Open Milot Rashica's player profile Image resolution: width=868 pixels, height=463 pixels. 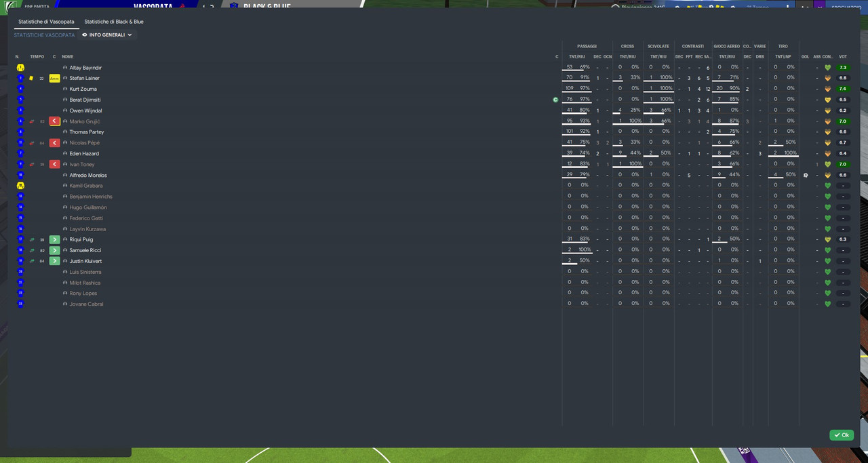click(85, 283)
